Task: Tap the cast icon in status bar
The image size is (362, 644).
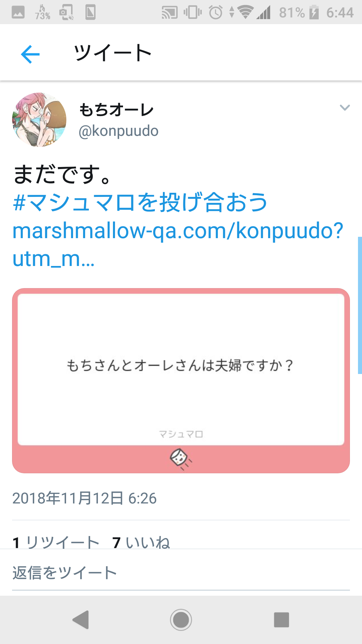Action: pos(170,13)
